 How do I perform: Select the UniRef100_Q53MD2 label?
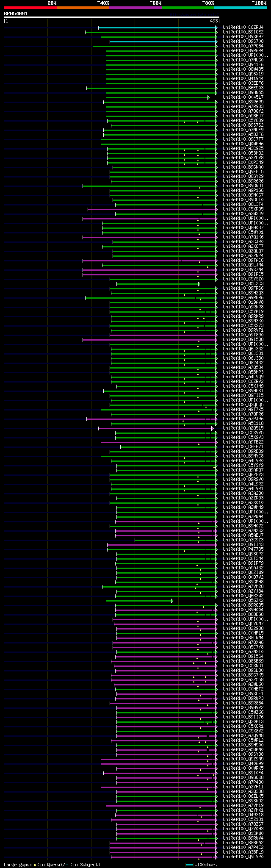[x=243, y=153]
